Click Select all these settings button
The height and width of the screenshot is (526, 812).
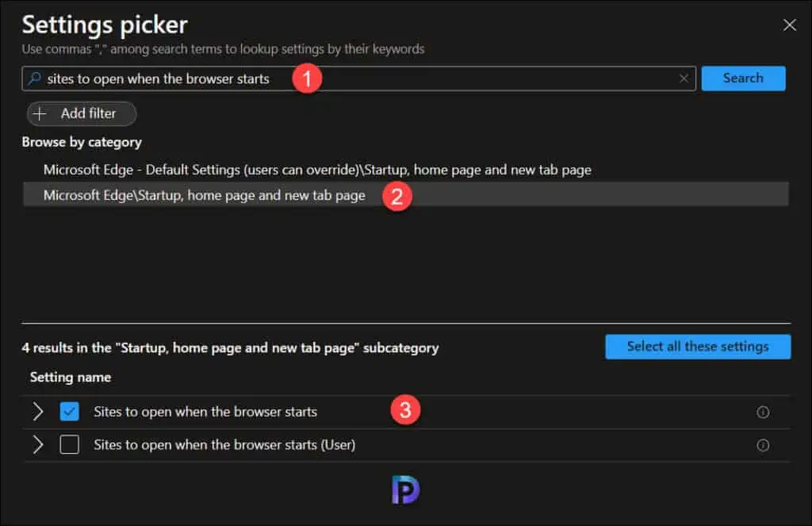[698, 346]
